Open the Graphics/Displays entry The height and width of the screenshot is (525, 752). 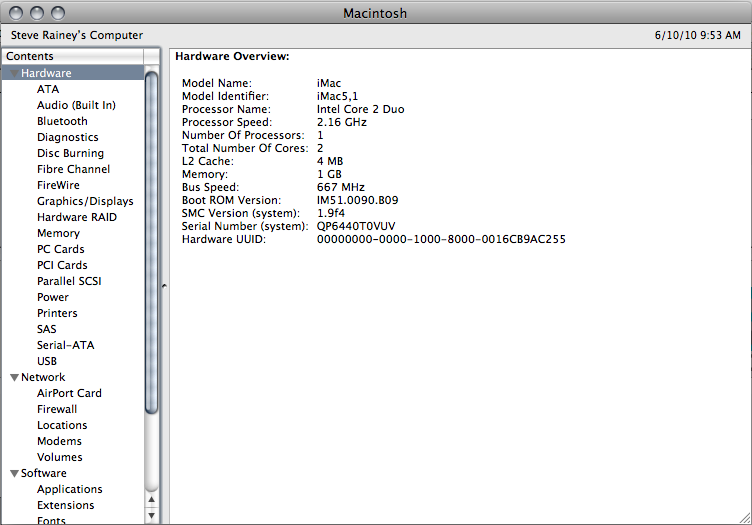click(x=85, y=201)
